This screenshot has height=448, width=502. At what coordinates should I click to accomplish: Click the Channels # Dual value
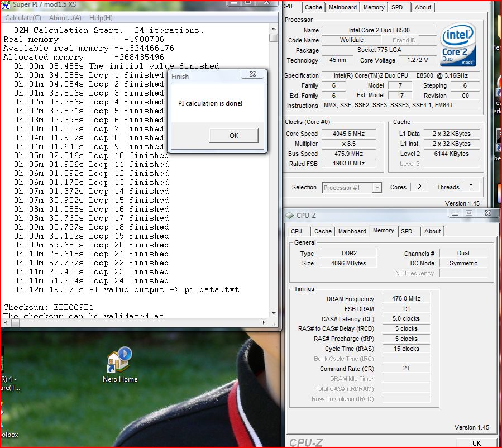463,253
